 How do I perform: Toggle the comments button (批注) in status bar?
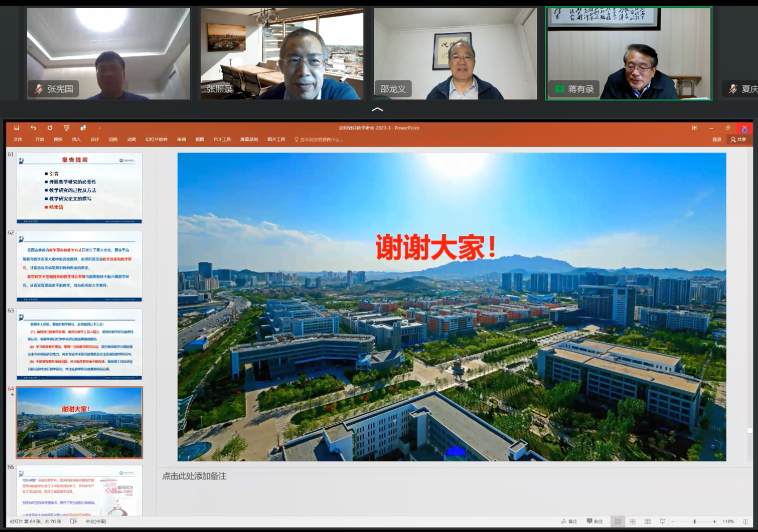point(595,521)
